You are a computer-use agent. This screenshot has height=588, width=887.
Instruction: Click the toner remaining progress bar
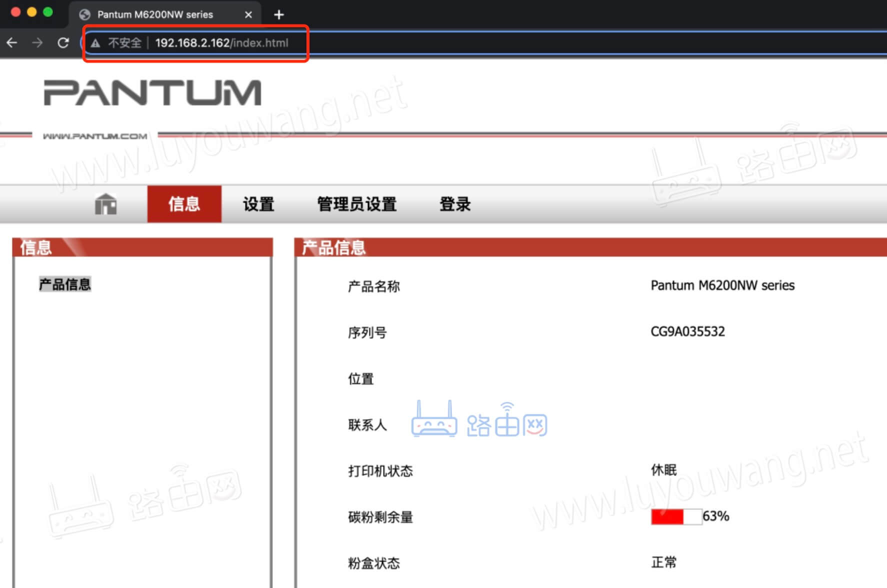(x=676, y=516)
